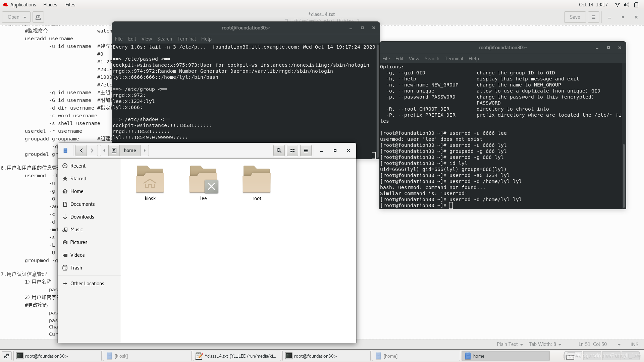
Task: Open gedit hamburger menu
Action: [x=593, y=17]
